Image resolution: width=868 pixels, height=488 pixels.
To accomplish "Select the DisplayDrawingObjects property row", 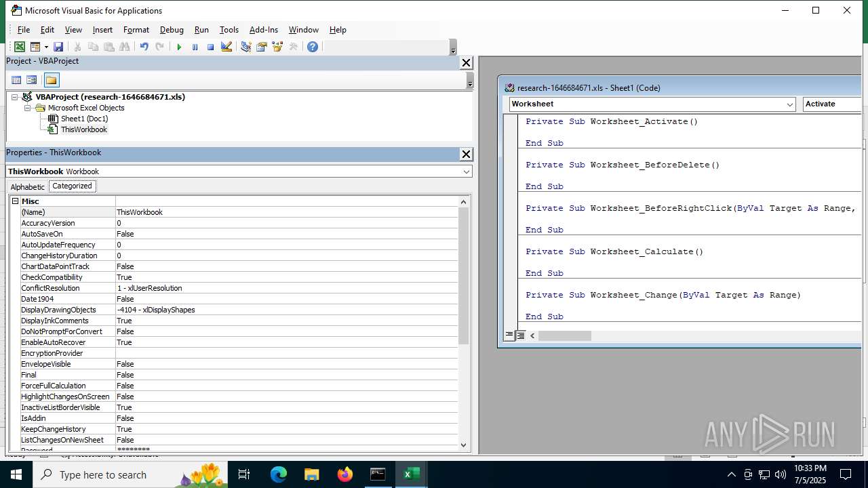I will click(x=239, y=310).
